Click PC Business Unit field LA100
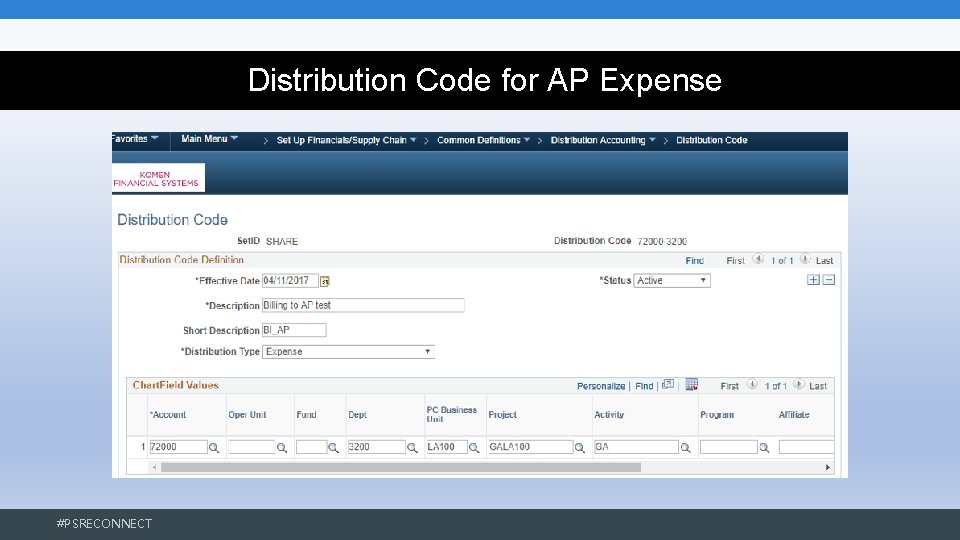Screen dimensions: 960x540 pyautogui.click(x=447, y=447)
